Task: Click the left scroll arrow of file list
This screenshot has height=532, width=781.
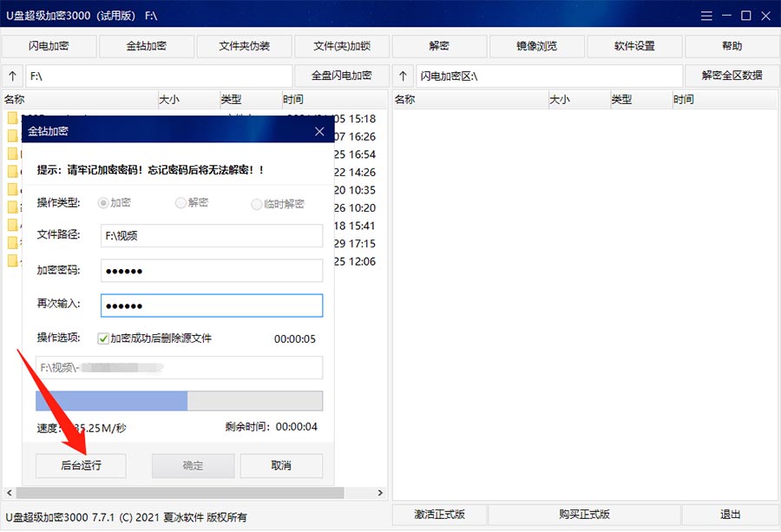Action: [9, 493]
